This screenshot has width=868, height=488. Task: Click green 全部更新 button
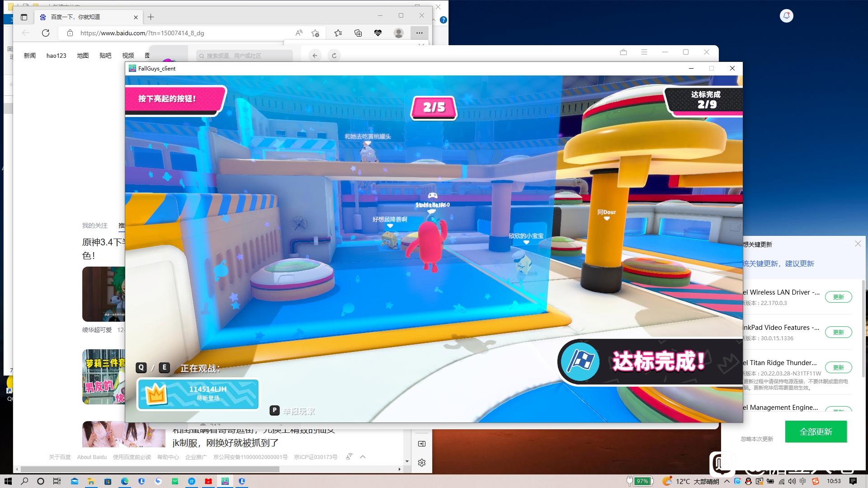coord(816,432)
